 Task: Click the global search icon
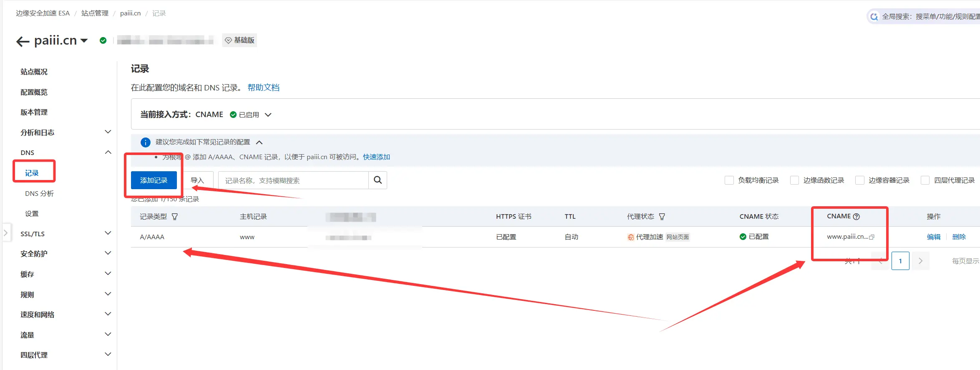click(x=874, y=17)
